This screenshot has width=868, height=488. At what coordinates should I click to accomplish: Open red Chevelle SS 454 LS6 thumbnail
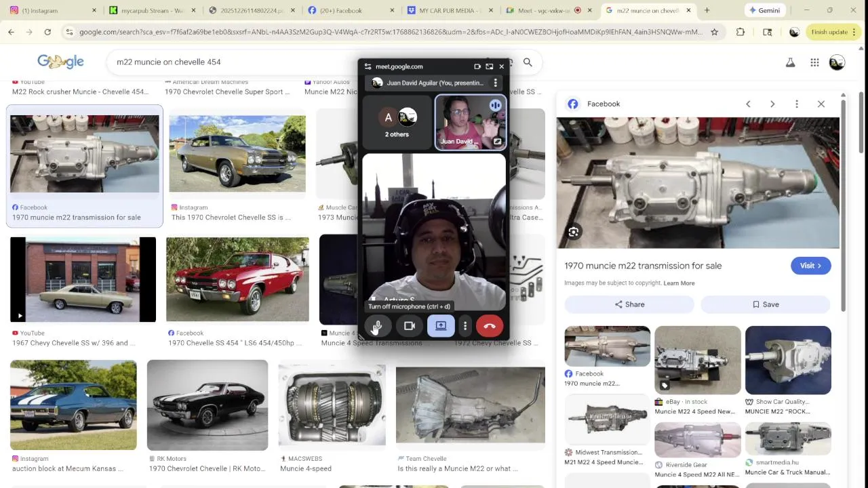point(237,279)
